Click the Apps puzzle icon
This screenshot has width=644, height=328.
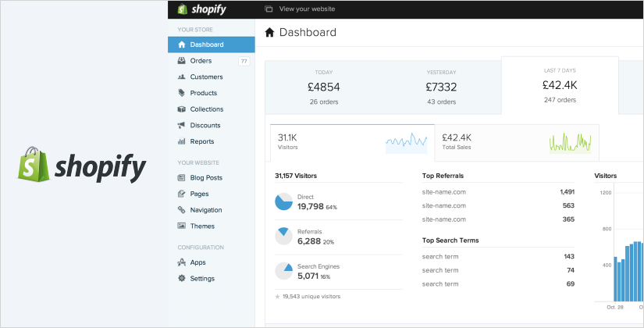[181, 262]
